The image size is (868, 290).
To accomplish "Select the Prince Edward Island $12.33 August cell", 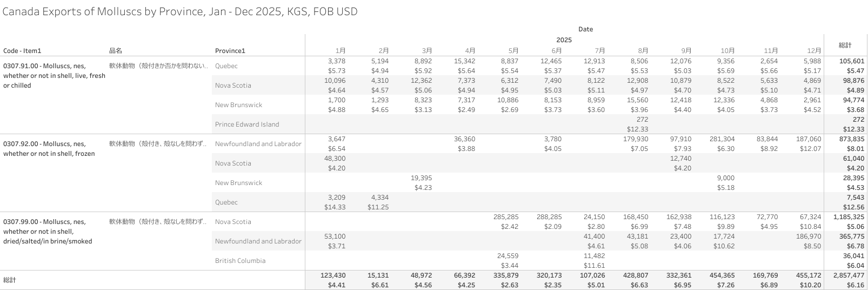I will (x=637, y=129).
